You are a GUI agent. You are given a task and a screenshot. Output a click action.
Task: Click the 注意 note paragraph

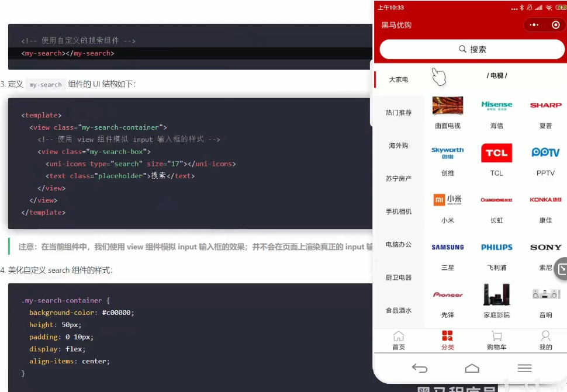pos(195,247)
